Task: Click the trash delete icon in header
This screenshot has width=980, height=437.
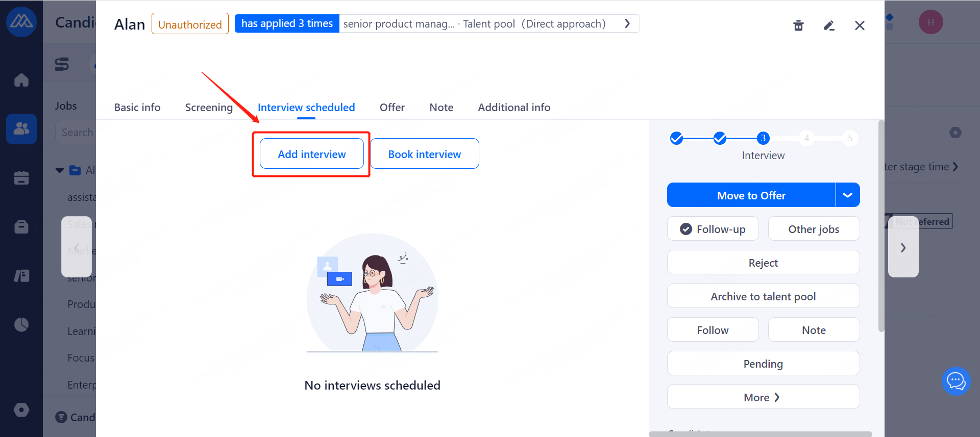Action: click(798, 25)
